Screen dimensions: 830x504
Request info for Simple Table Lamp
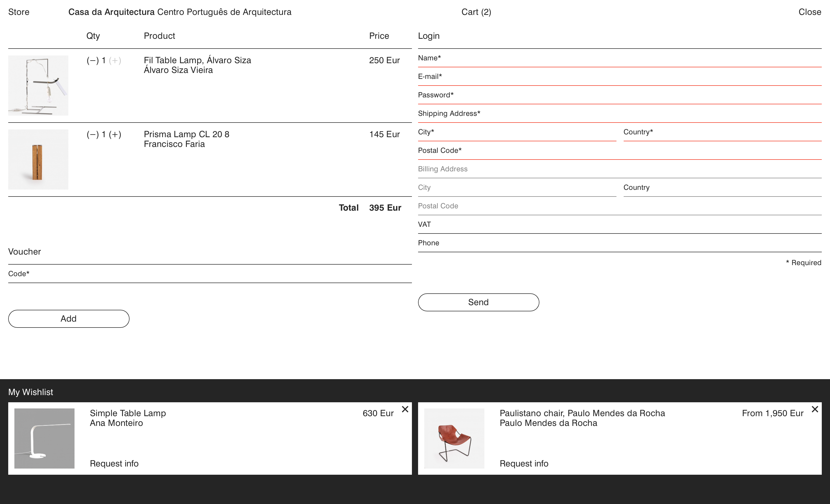tap(114, 464)
